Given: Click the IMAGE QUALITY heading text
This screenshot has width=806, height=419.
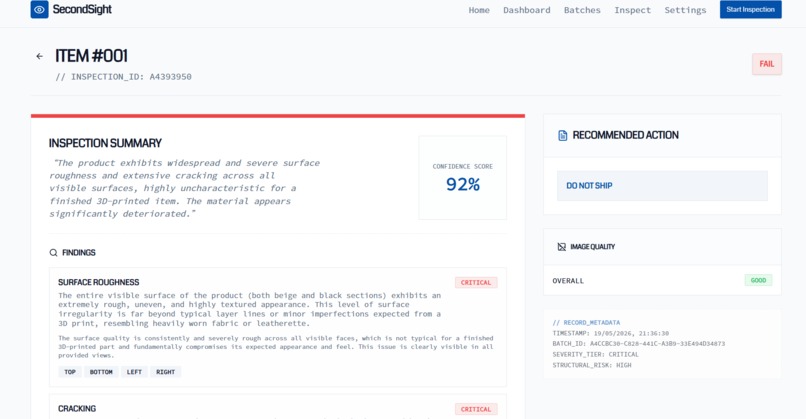Looking at the screenshot, I should click(x=593, y=247).
